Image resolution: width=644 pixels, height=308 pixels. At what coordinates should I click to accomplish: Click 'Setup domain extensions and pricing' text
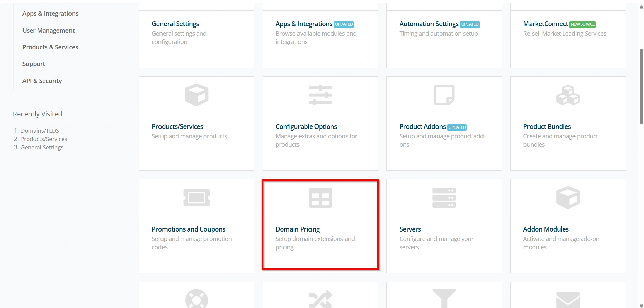(x=315, y=243)
